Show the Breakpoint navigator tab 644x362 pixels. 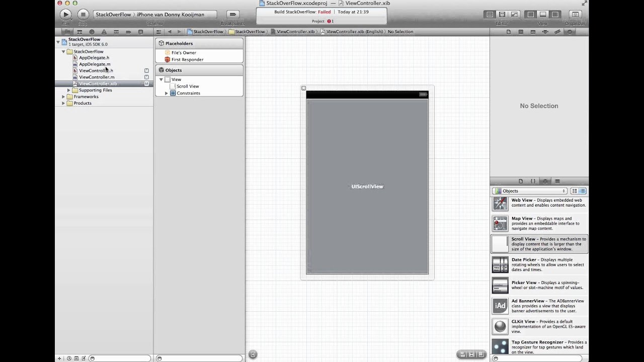point(128,32)
